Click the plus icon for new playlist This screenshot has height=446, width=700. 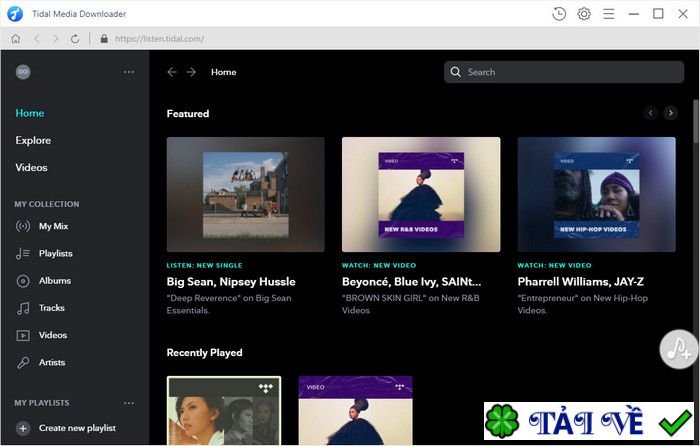coord(23,428)
